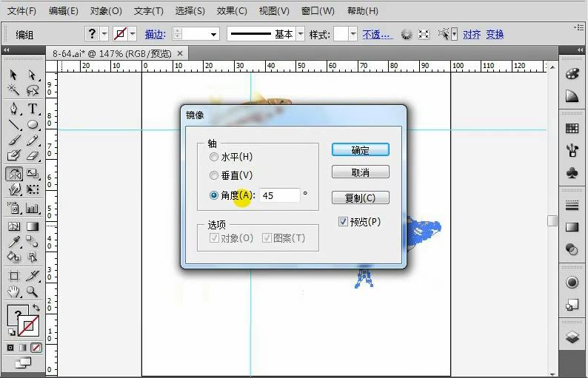Select the Column Graph tool
The width and height of the screenshot is (588, 378).
[x=33, y=208]
